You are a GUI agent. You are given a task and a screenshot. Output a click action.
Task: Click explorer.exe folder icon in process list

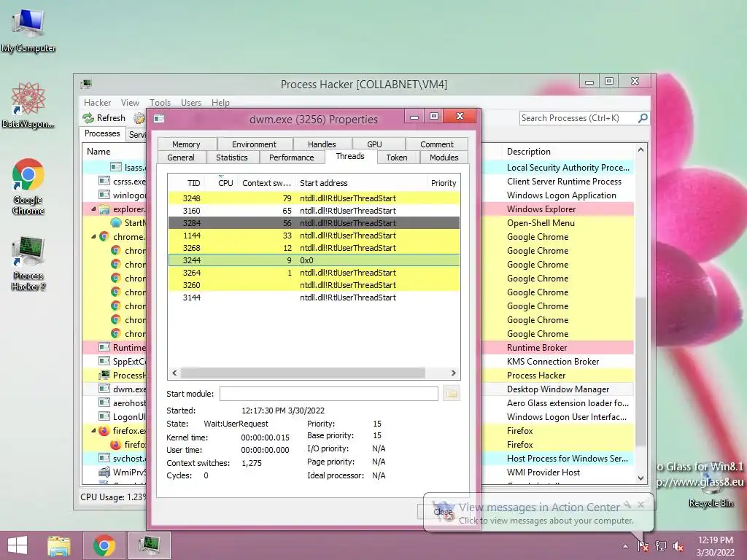(x=104, y=209)
